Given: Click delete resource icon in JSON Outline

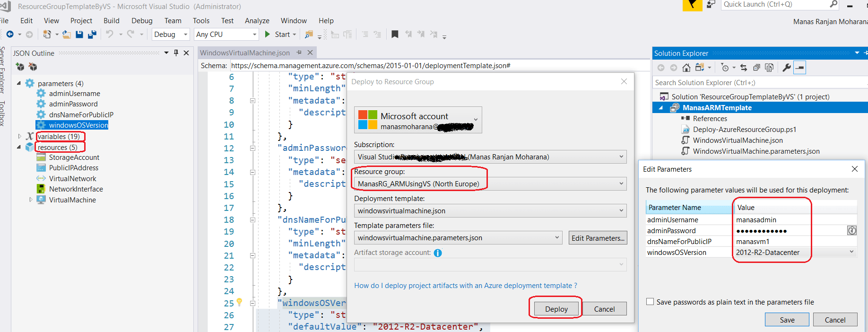Looking at the screenshot, I should coord(33,67).
